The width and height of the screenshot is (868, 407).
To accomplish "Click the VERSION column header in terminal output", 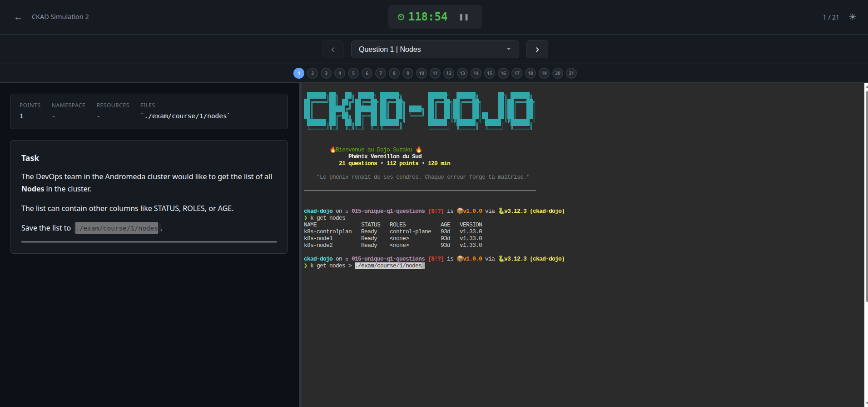I will [x=471, y=225].
